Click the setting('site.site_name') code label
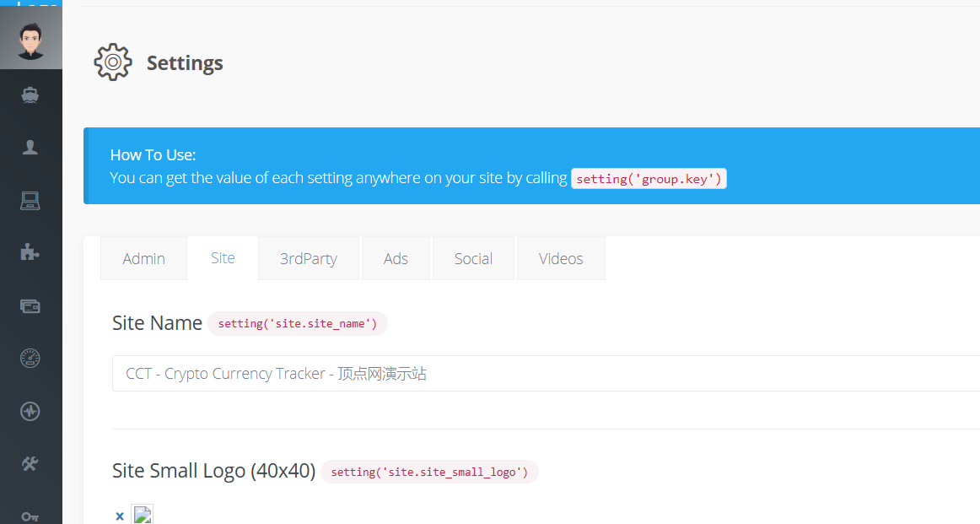Viewport: 980px width, 524px height. (298, 323)
